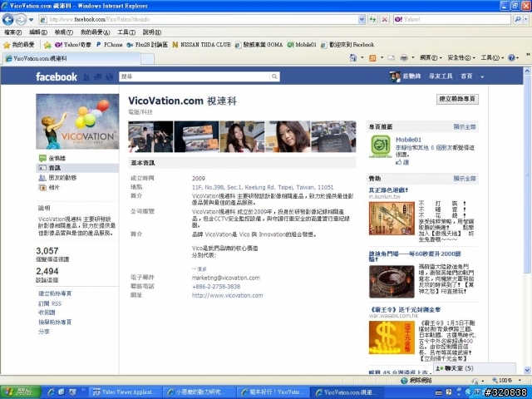
Task: Click the IE Home page icon
Action: click(353, 57)
